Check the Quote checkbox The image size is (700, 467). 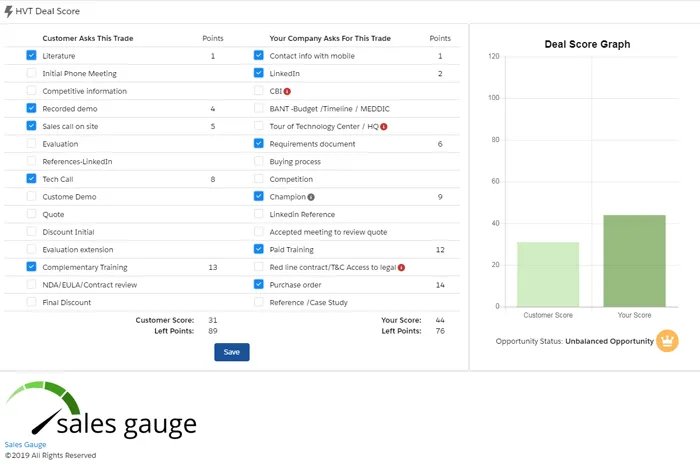tap(31, 214)
